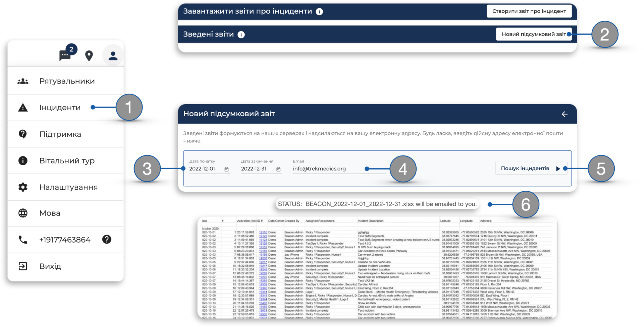
Task: Open the Мова language menu
Action: pyautogui.click(x=50, y=213)
